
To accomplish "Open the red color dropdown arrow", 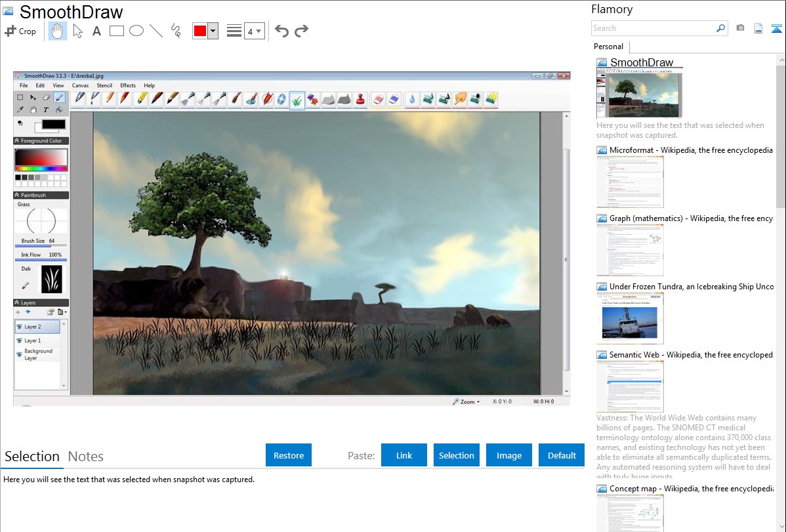I will point(213,31).
